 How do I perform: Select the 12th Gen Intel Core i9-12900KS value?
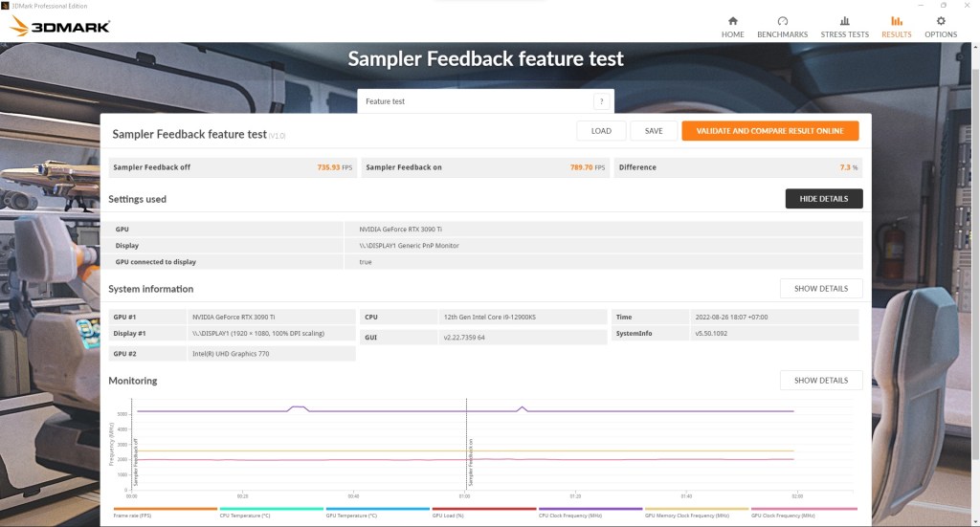pos(489,318)
